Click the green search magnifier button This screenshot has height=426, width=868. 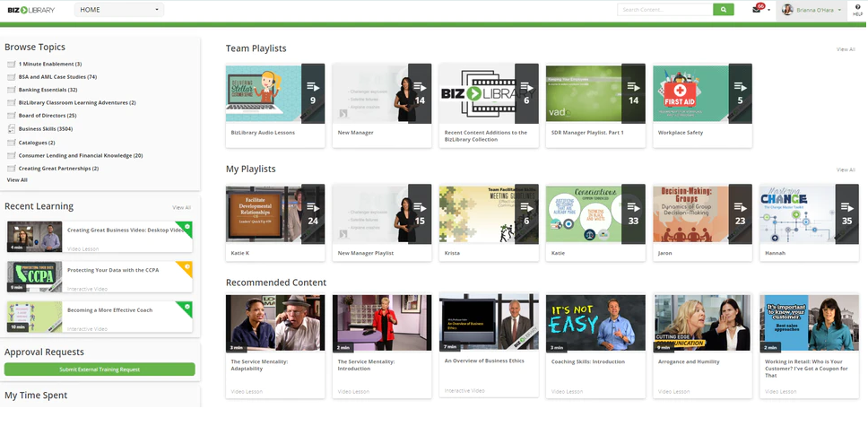[x=723, y=10]
